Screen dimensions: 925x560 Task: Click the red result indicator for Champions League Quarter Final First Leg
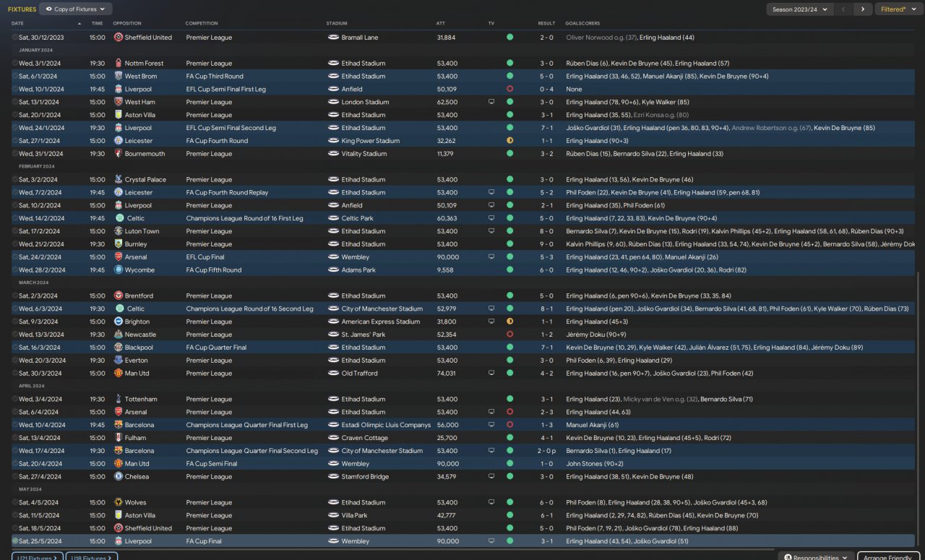click(509, 426)
